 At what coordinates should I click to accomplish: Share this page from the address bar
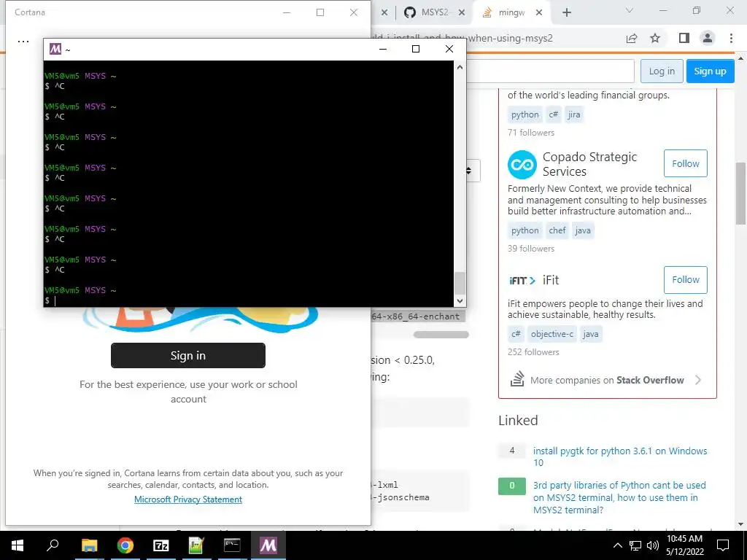coord(632,38)
